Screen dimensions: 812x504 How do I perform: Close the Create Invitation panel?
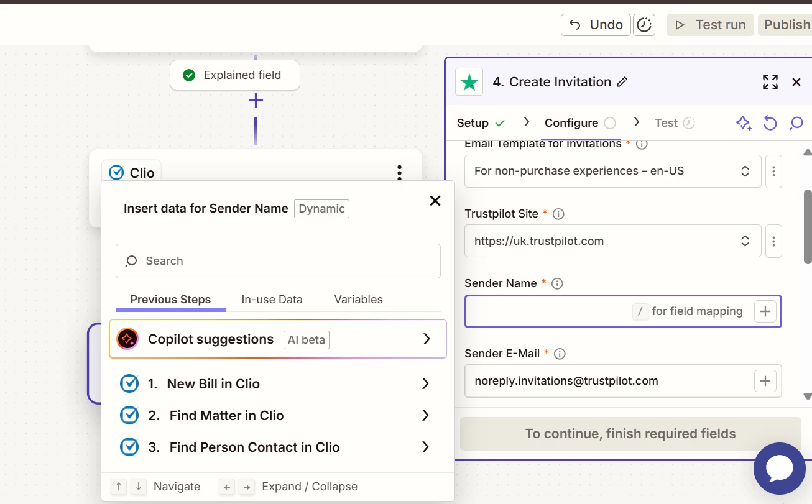[796, 82]
